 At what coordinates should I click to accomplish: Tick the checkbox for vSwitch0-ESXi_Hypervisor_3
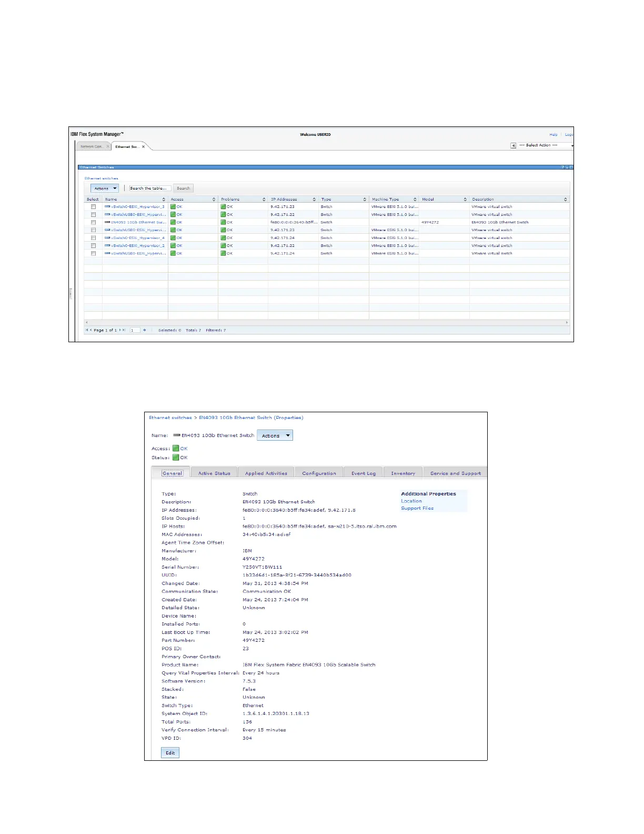(93, 207)
